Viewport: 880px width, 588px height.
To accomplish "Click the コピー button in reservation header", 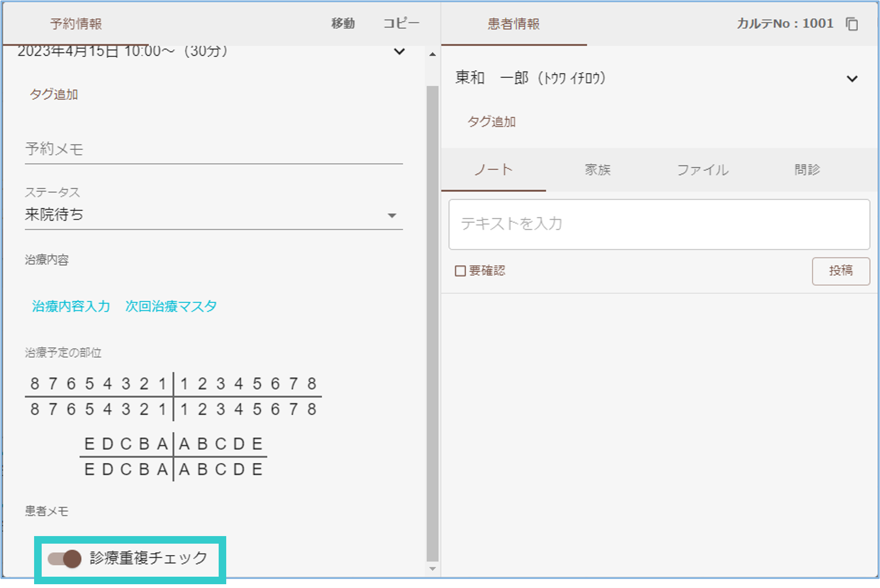I will click(x=401, y=24).
